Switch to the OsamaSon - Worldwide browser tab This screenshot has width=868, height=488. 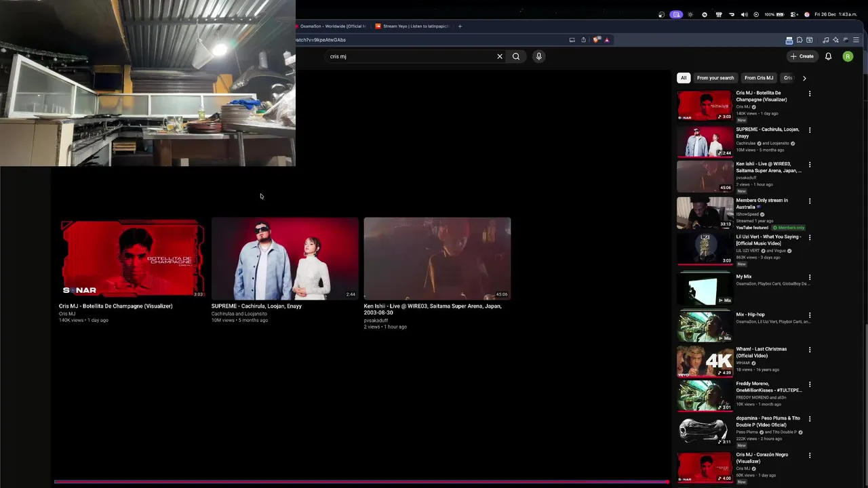point(331,26)
